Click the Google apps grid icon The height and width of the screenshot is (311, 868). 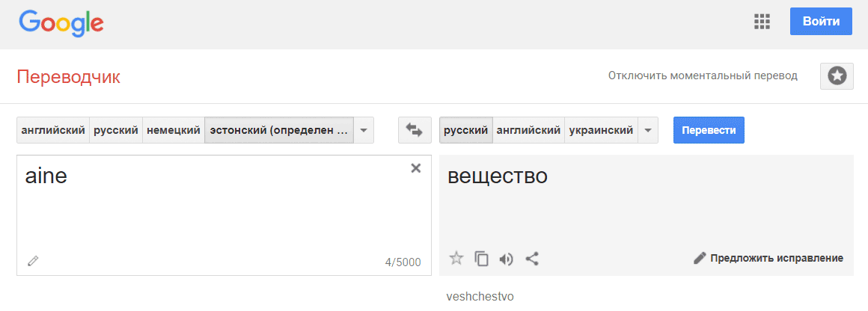pyautogui.click(x=762, y=22)
